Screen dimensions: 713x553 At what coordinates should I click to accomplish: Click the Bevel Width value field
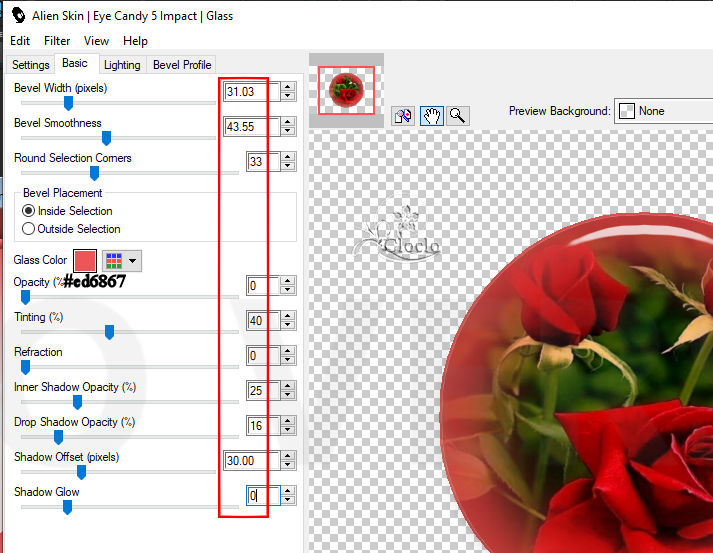coord(250,92)
